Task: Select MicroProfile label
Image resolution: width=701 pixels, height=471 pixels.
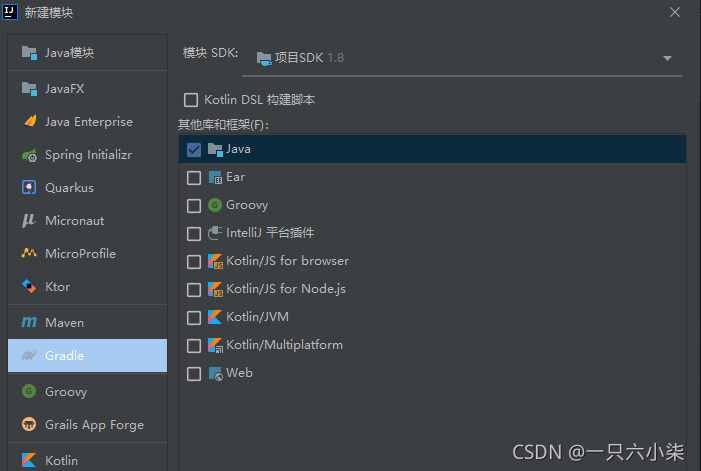Action: [x=80, y=254]
